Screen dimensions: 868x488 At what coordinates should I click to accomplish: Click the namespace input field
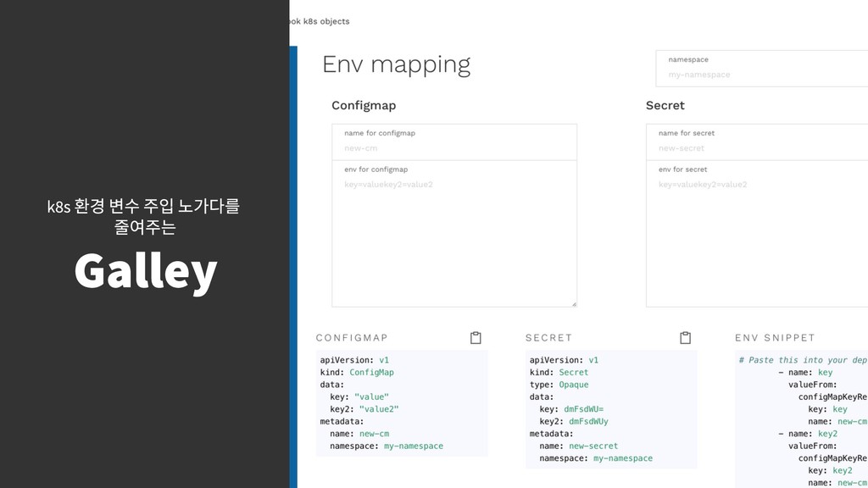762,69
